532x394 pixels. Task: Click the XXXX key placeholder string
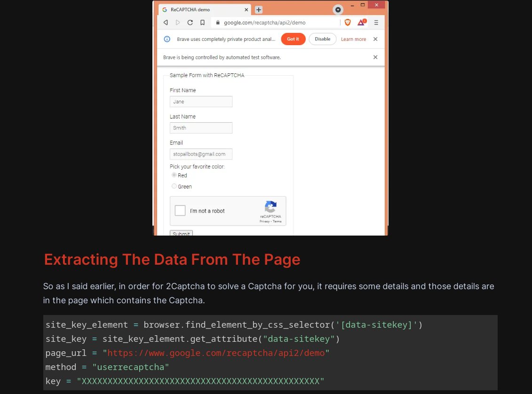[x=200, y=381]
